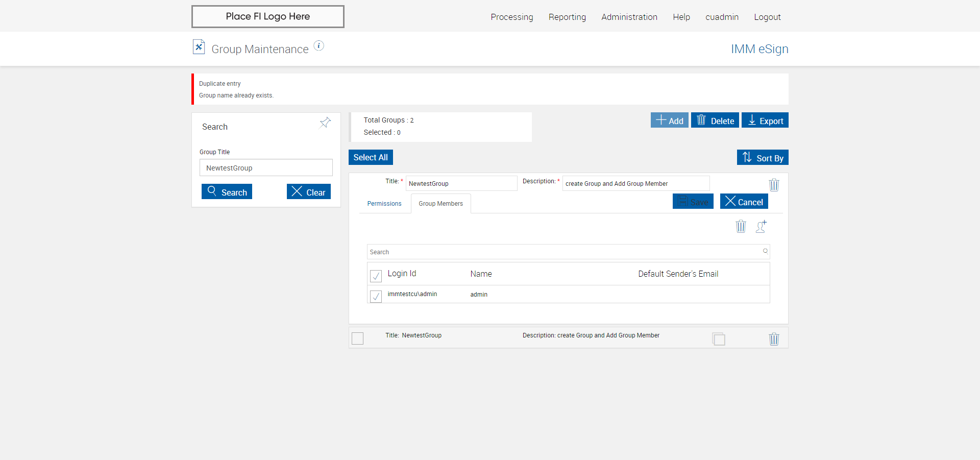This screenshot has height=460, width=980.
Task: Click the Export button
Action: click(765, 120)
